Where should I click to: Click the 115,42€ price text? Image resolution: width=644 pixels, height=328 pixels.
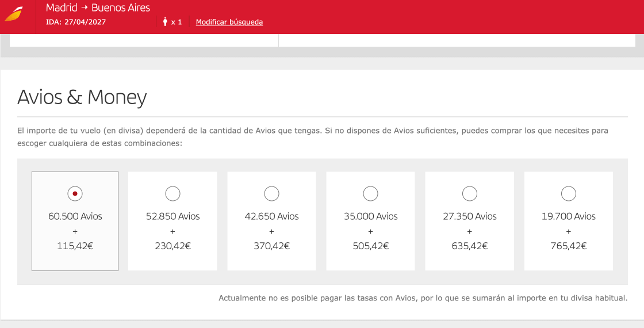[x=75, y=246]
